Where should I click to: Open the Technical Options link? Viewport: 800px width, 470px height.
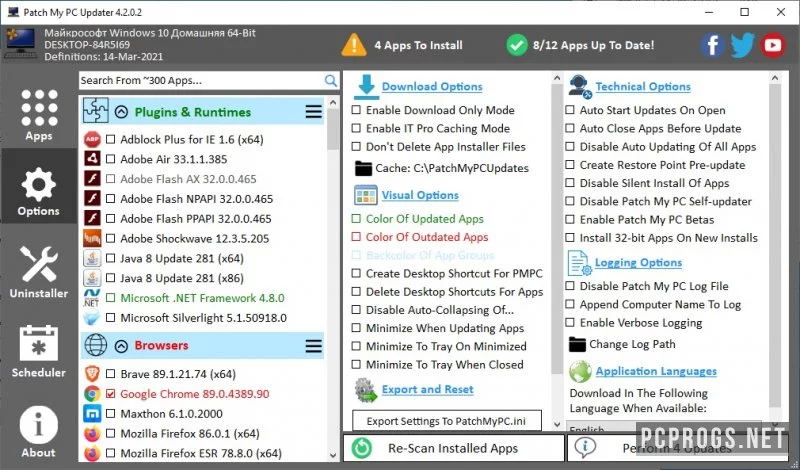(x=643, y=87)
